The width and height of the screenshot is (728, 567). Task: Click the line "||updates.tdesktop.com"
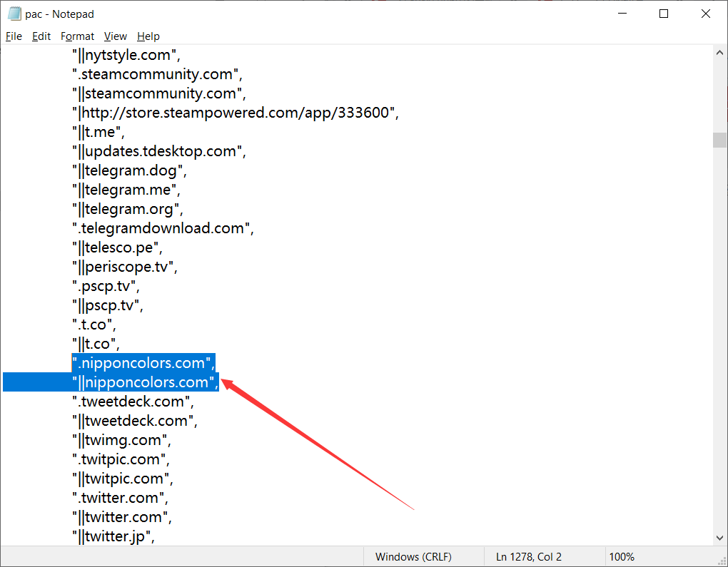158,151
